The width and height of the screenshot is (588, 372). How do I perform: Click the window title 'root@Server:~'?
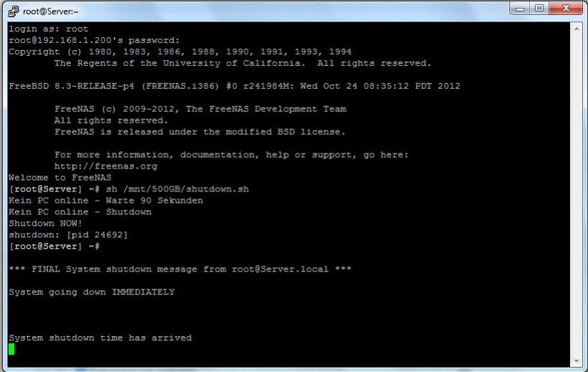pos(51,11)
